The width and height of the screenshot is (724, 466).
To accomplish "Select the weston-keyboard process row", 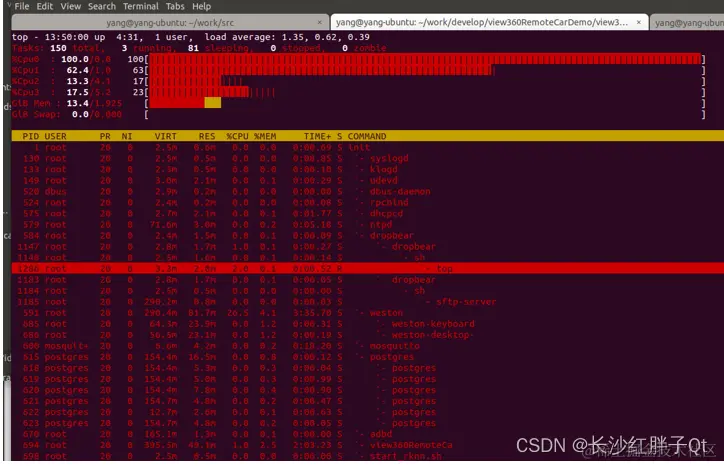I will [368, 324].
